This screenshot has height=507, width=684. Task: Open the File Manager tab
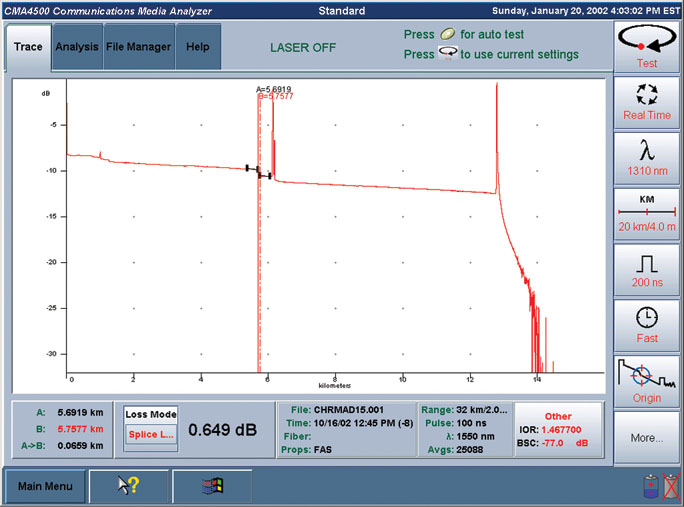tap(140, 47)
